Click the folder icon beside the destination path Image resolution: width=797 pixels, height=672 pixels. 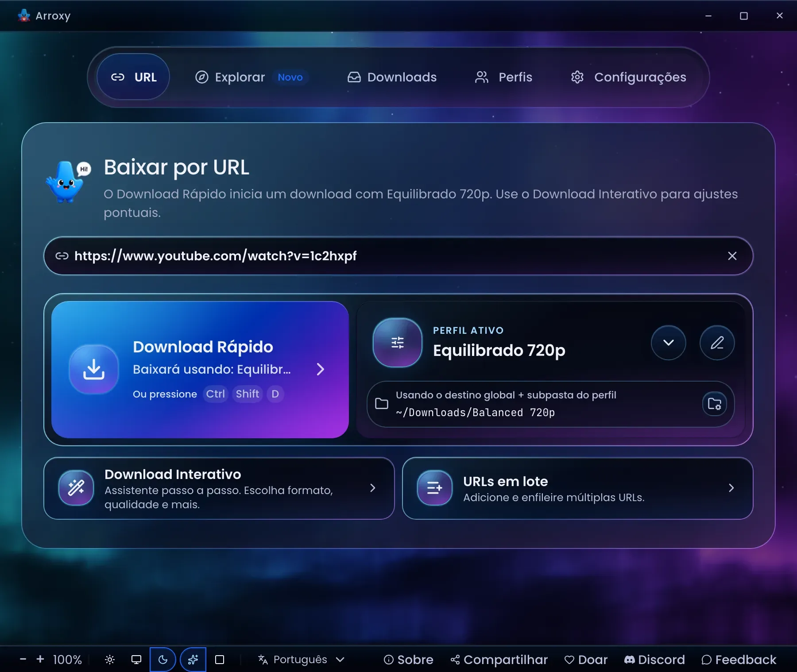pos(382,404)
